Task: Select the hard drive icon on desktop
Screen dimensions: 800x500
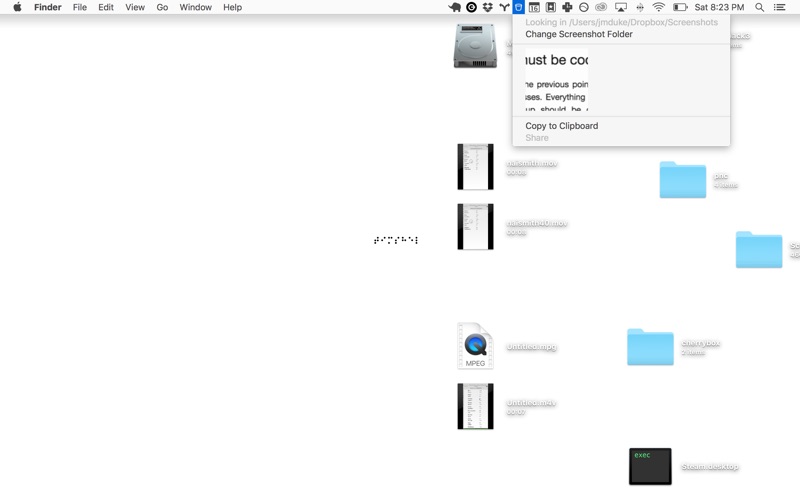Action: [475, 46]
